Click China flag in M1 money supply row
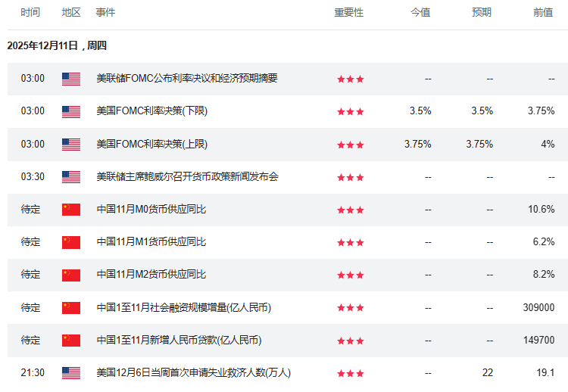Image resolution: width=568 pixels, height=392 pixels. [x=71, y=242]
